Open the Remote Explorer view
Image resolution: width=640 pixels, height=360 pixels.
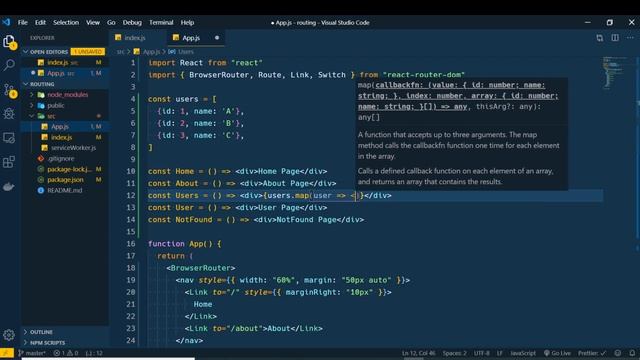[9, 138]
